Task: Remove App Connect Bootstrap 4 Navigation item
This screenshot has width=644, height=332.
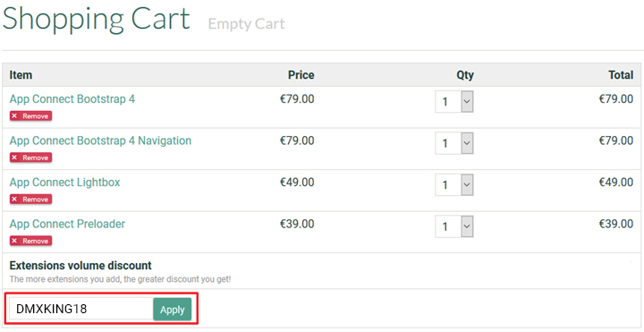Action: (30, 157)
